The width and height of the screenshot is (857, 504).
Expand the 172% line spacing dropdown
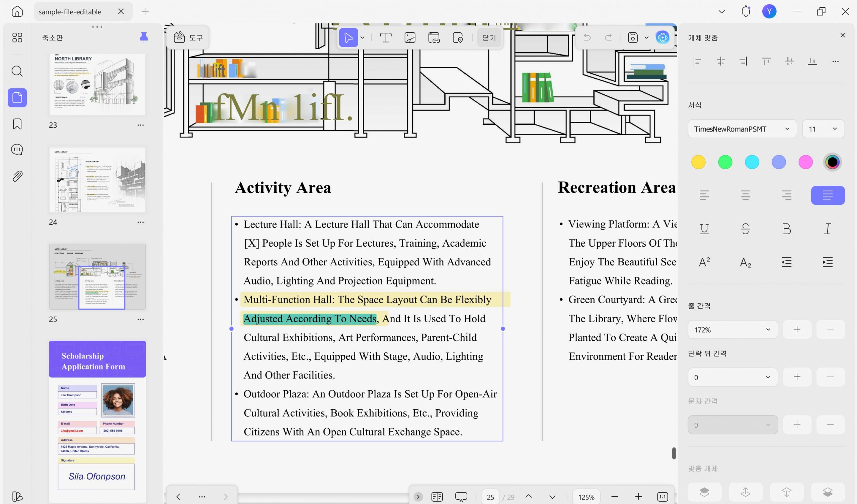732,330
